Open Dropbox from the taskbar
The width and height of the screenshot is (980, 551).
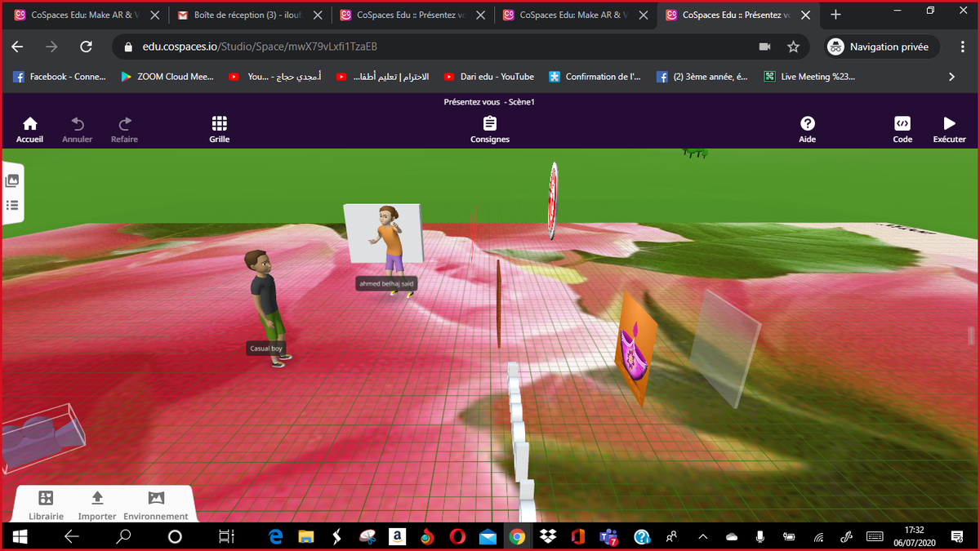coord(548,536)
